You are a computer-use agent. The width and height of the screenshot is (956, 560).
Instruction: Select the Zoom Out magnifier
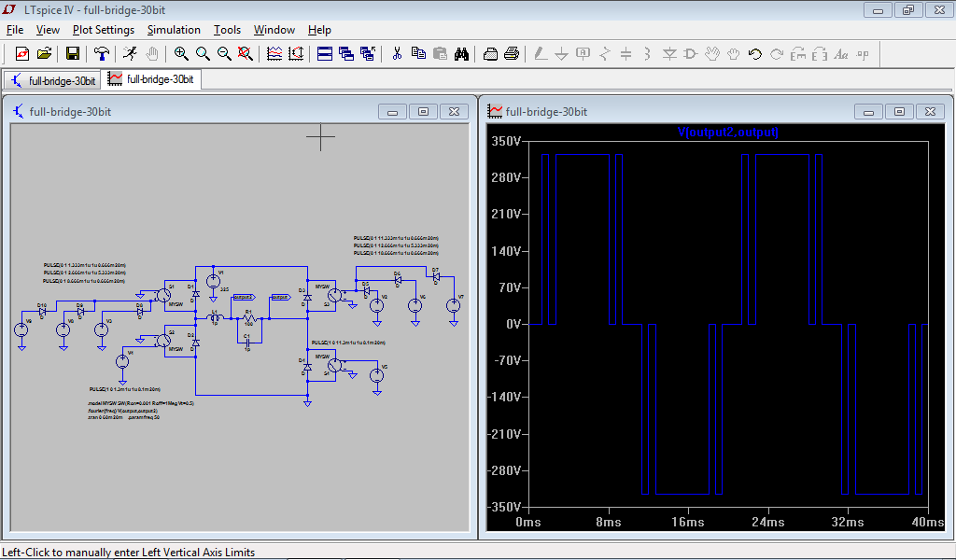click(224, 53)
